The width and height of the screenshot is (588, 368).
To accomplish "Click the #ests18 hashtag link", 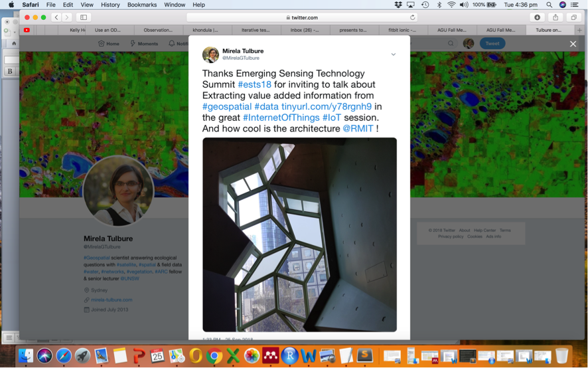I will click(254, 84).
